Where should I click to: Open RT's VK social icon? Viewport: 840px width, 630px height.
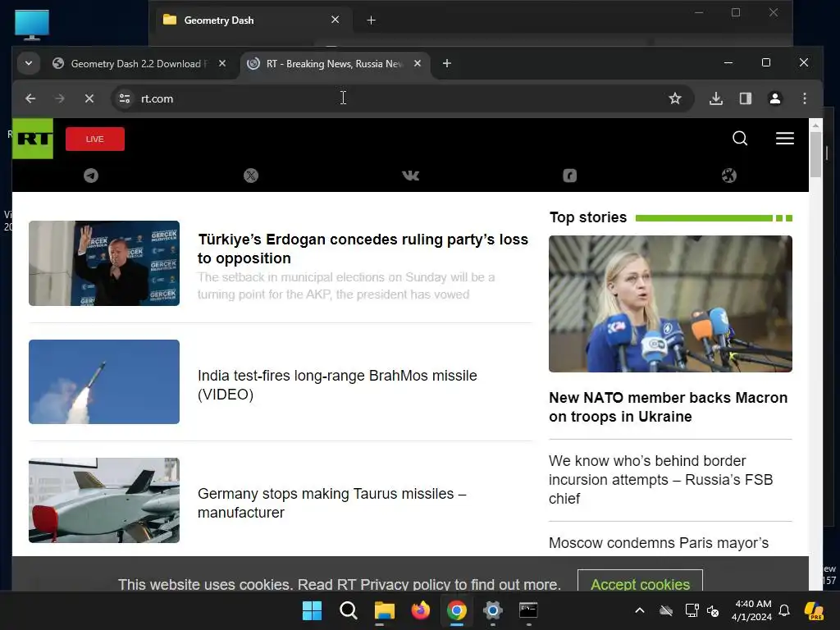410,176
